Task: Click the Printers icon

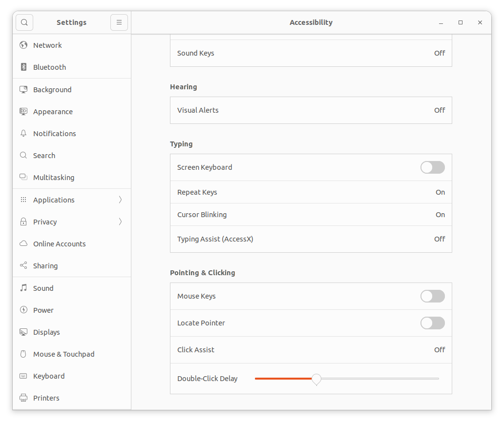Action: [x=23, y=398]
